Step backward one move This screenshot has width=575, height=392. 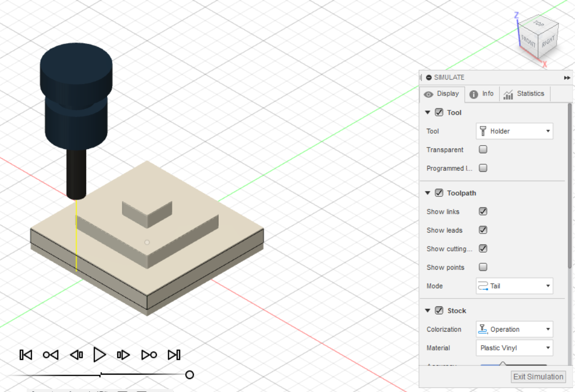pos(76,354)
